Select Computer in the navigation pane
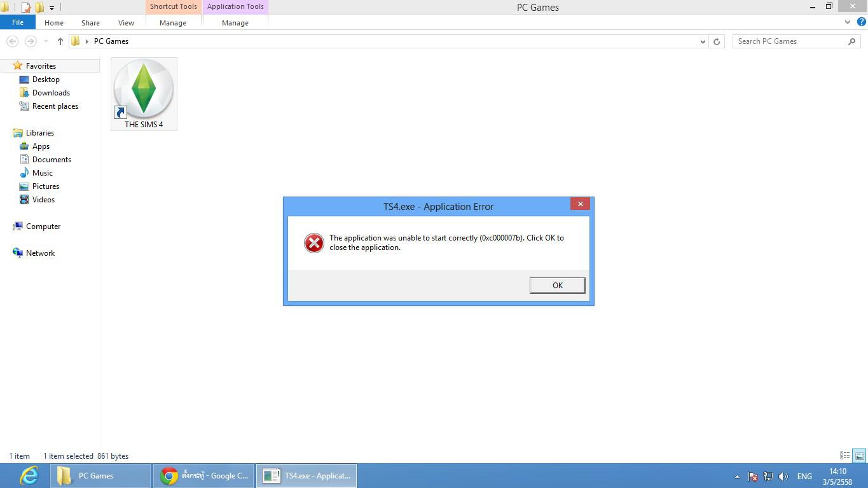Image resolution: width=868 pixels, height=488 pixels. point(43,227)
